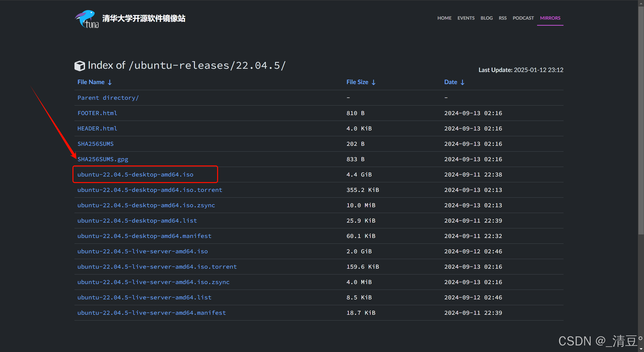Click the File Name sort arrow
This screenshot has width=644, height=352.
110,82
